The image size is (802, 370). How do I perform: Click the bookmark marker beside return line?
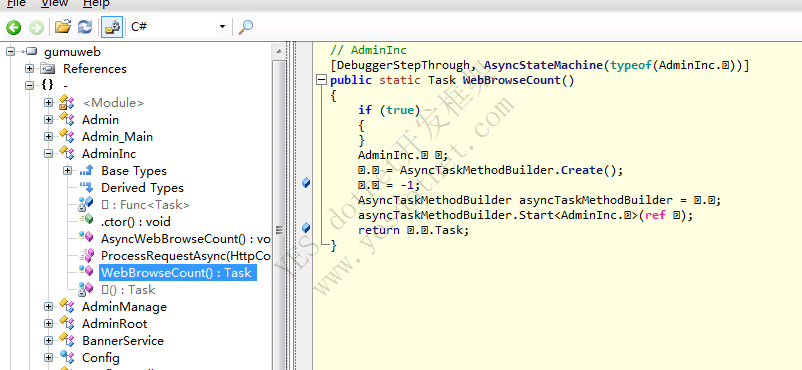pos(306,227)
